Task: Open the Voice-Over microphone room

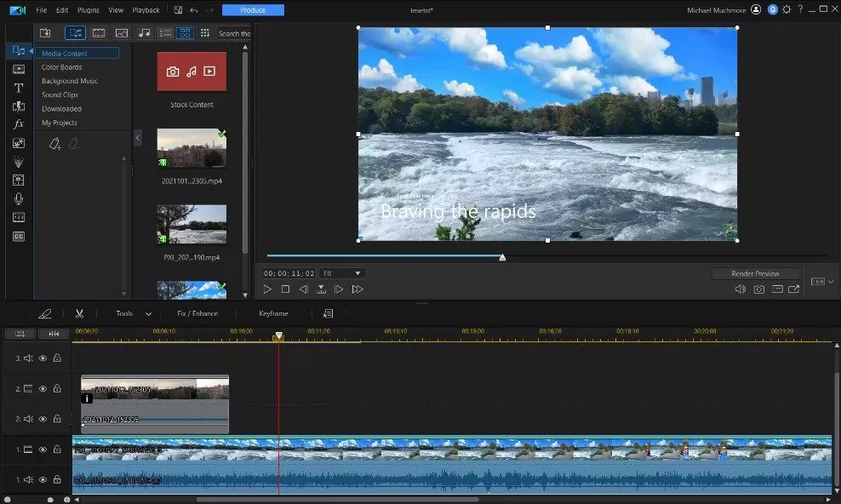Action: tap(19, 198)
